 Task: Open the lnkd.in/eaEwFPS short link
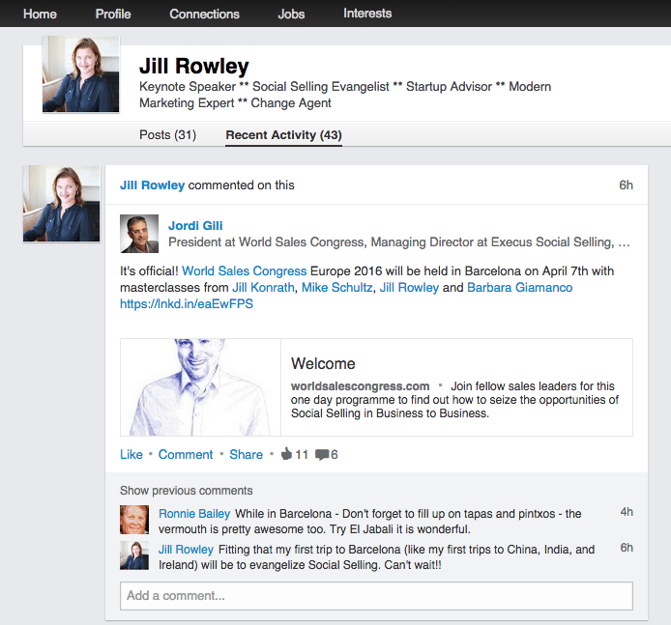pos(186,304)
